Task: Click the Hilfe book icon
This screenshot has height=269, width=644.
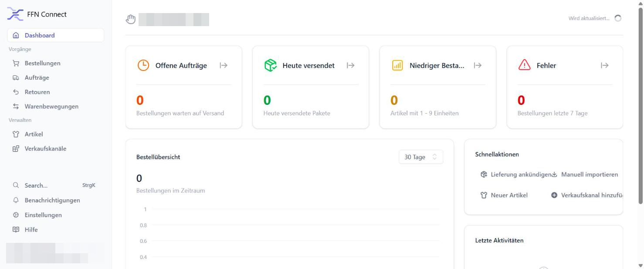Action: 16,229
